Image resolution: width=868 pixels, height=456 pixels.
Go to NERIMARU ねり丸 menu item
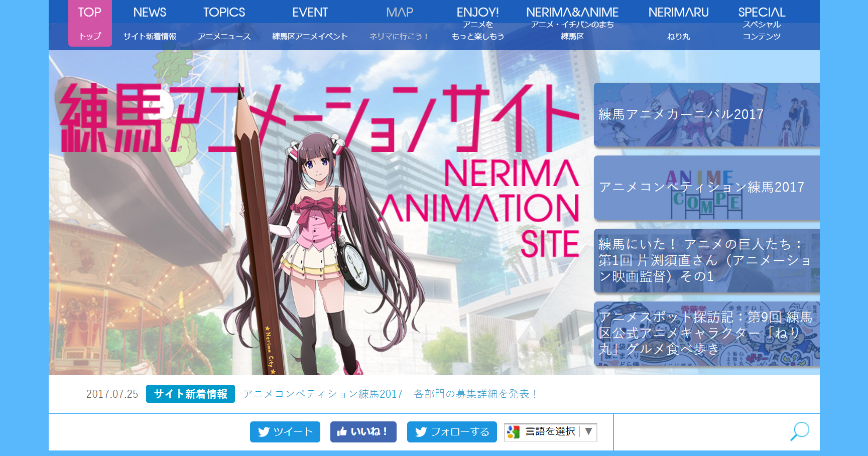678,23
